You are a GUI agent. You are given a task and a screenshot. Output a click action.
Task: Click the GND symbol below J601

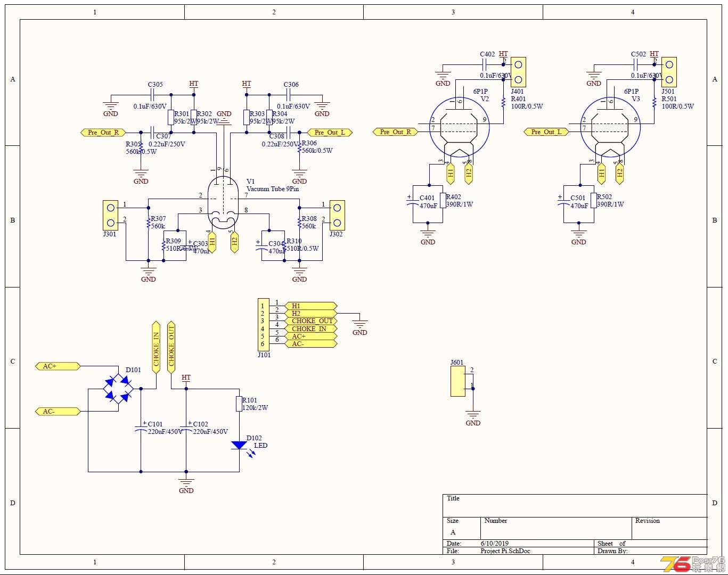point(473,418)
